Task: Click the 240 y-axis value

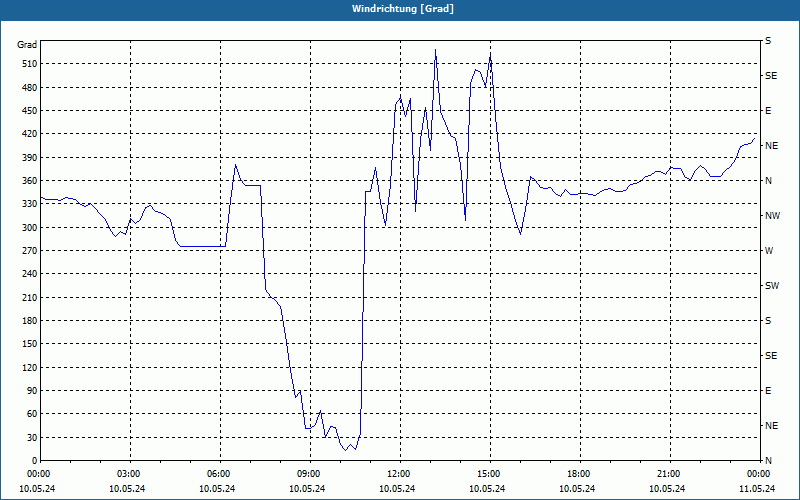Action: coord(29,274)
